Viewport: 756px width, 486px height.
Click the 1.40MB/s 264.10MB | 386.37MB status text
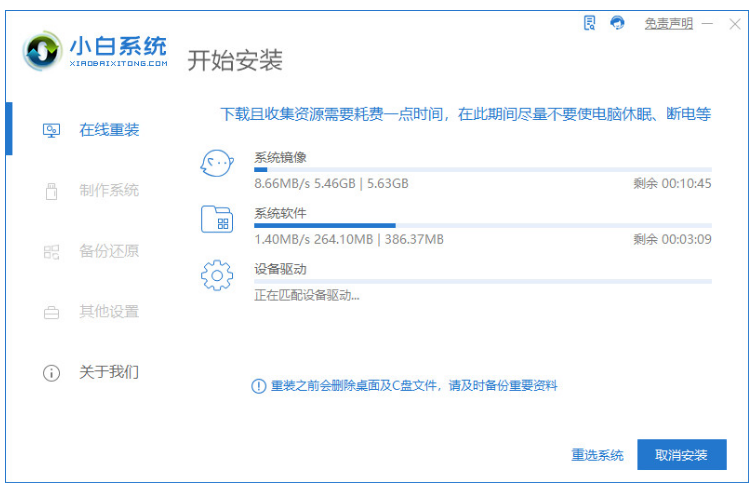(x=349, y=240)
